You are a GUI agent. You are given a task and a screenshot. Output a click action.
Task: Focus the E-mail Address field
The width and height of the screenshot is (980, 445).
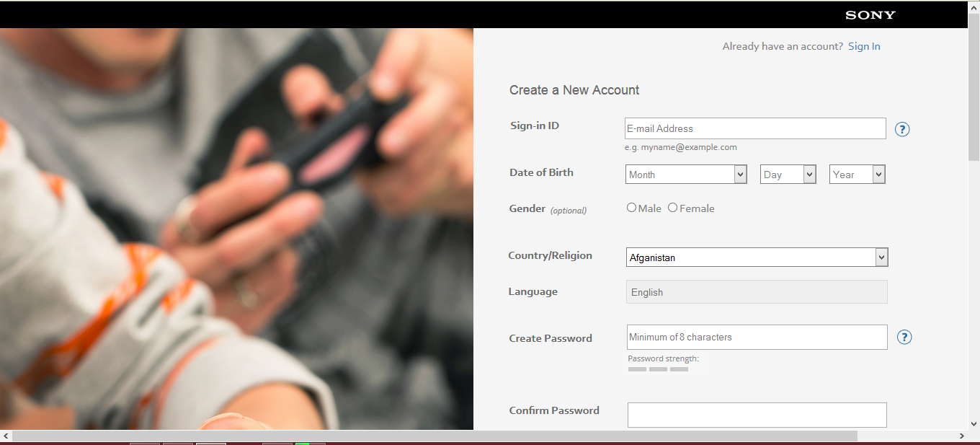[755, 128]
